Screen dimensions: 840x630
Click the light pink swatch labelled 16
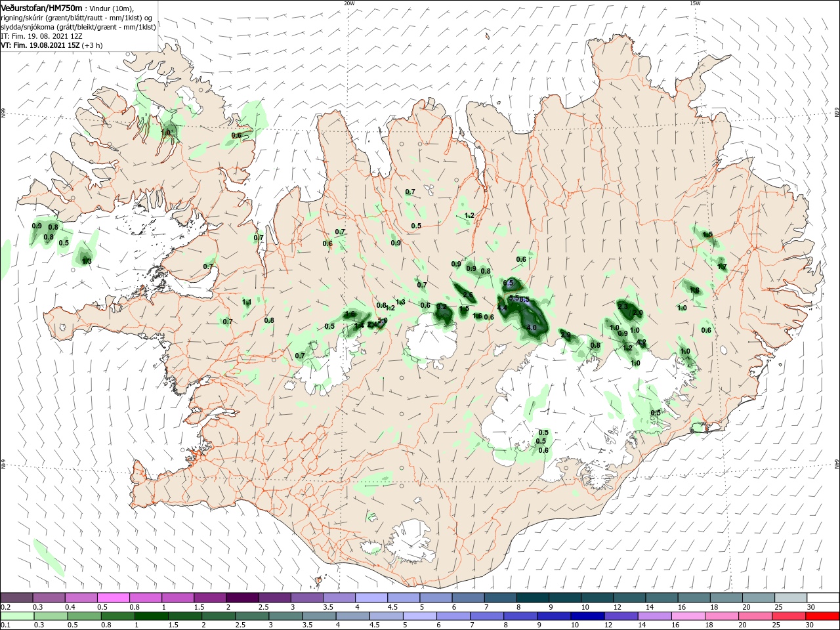tap(688, 617)
